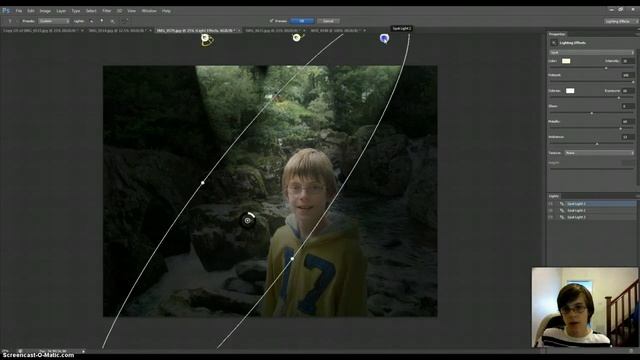
Task: Click the Intensity value field
Action: [628, 61]
